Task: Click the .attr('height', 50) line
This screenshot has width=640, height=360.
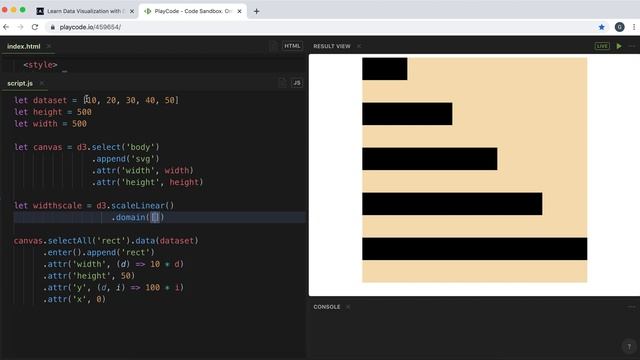Action: [89, 276]
